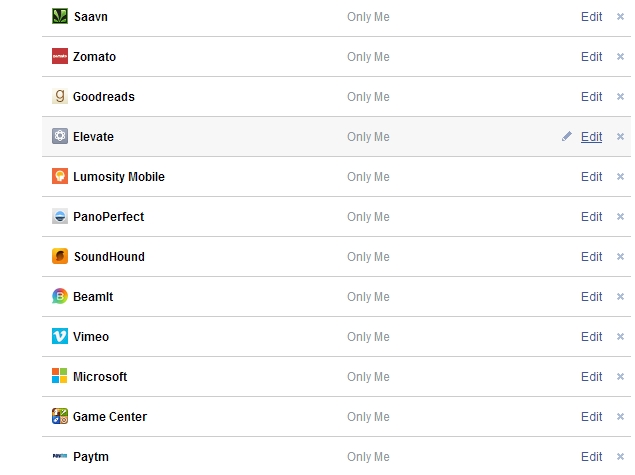
Task: Remove the Saavn app with X
Action: coord(620,17)
